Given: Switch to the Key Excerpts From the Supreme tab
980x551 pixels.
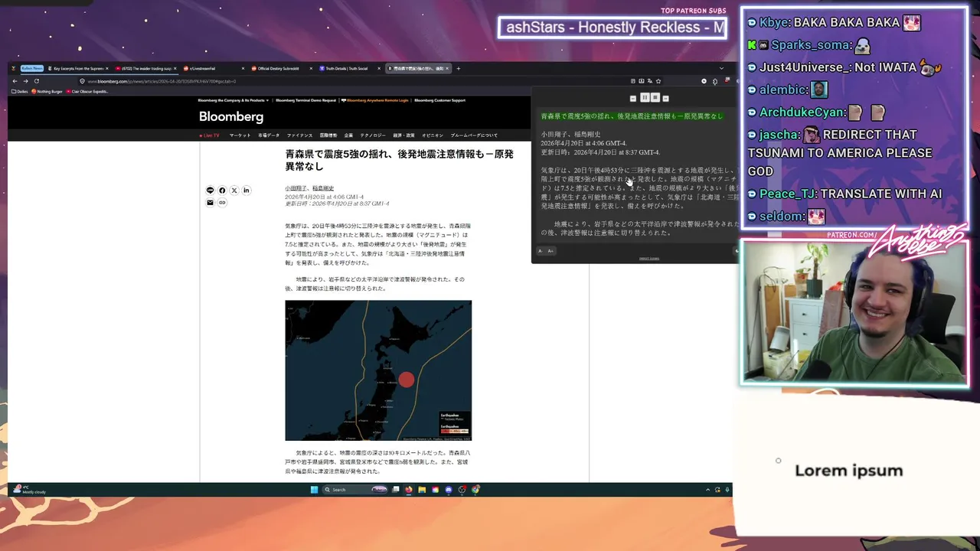Looking at the screenshot, I should pos(78,68).
